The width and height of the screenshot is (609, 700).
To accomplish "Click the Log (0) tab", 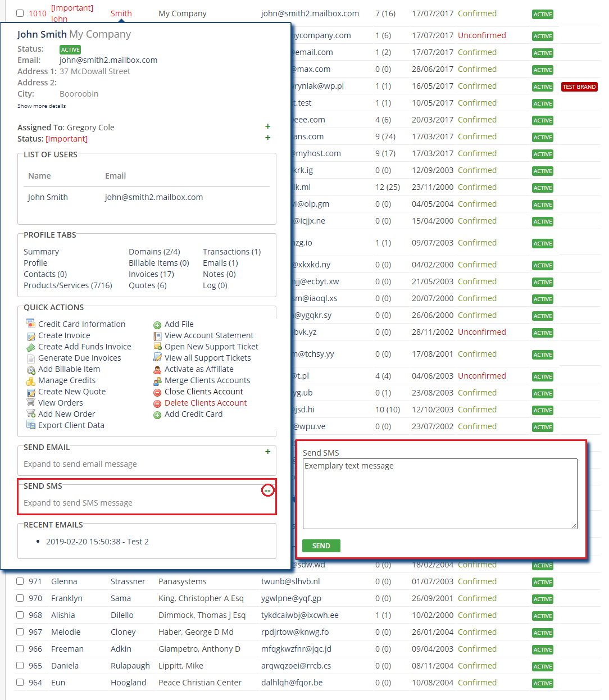I will point(215,285).
